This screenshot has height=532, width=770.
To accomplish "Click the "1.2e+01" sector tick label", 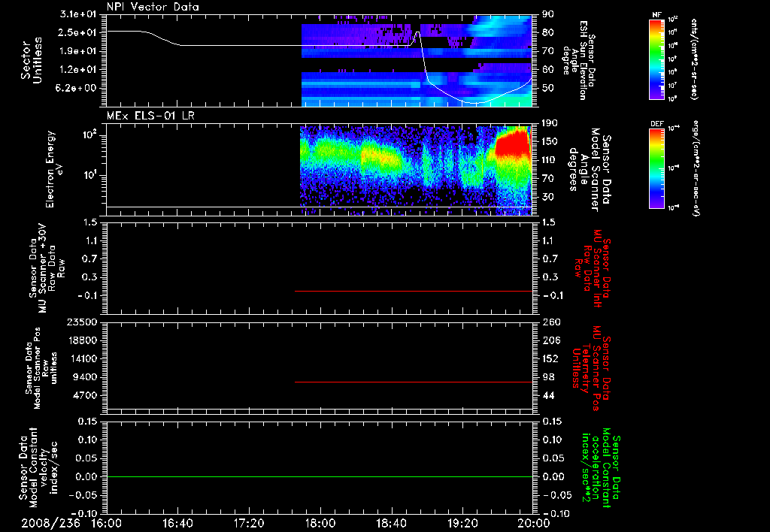I will point(78,70).
